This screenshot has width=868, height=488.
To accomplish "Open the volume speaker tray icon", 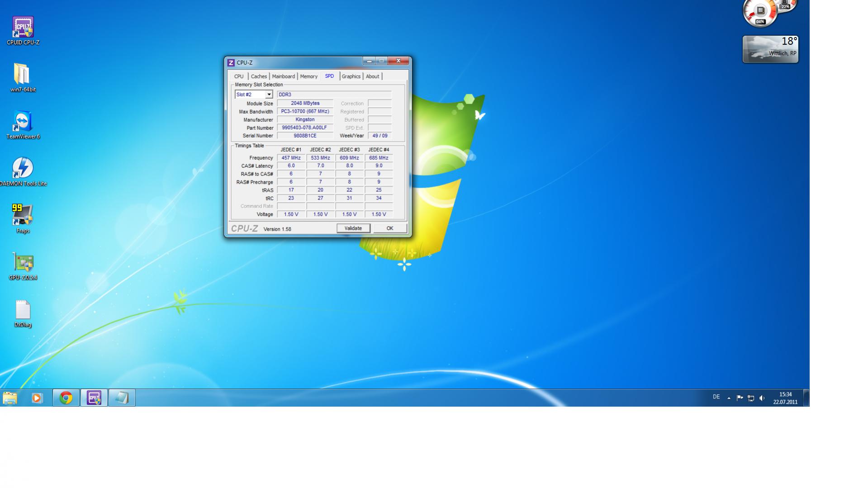I will (762, 398).
